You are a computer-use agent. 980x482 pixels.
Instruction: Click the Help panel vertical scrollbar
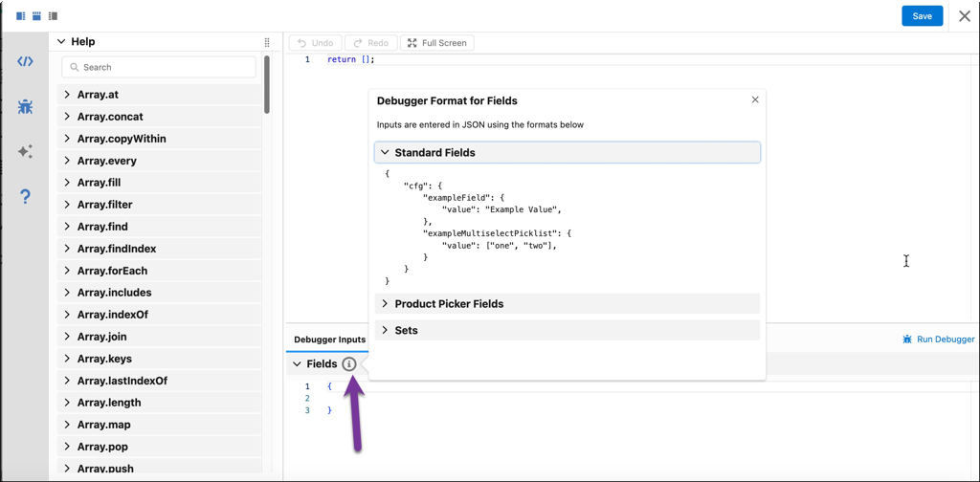click(267, 84)
